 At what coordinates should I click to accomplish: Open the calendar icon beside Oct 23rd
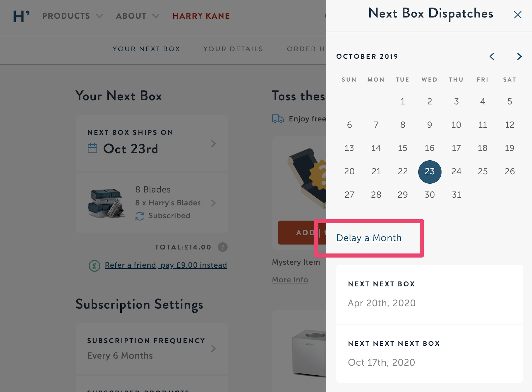(92, 148)
